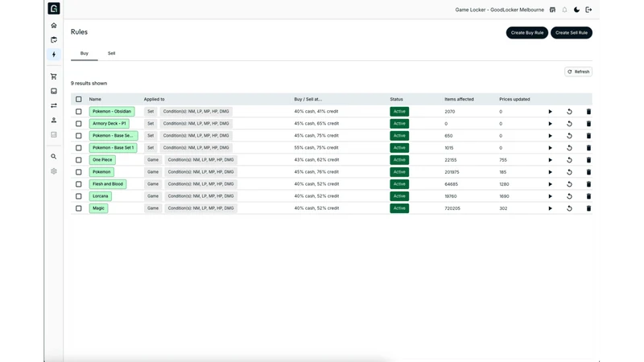Viewport: 644px width, 362px height.
Task: Switch to the Buy tab
Action: click(85, 53)
